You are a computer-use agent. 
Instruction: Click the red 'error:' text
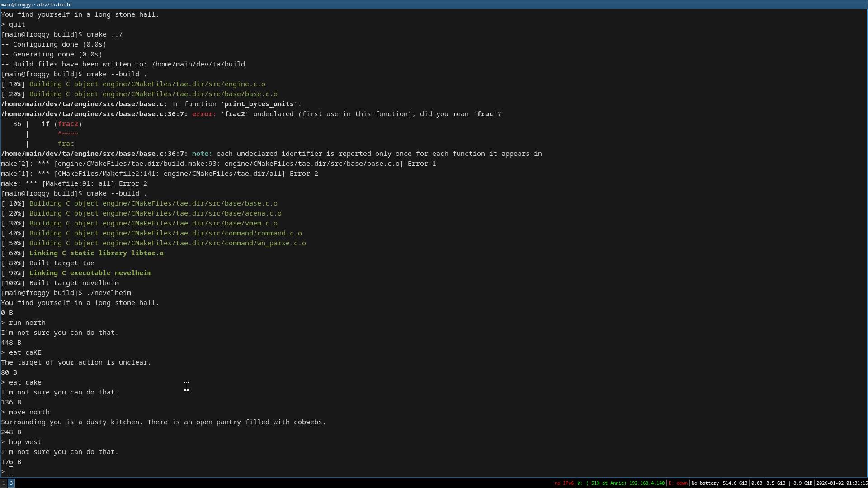pyautogui.click(x=203, y=114)
